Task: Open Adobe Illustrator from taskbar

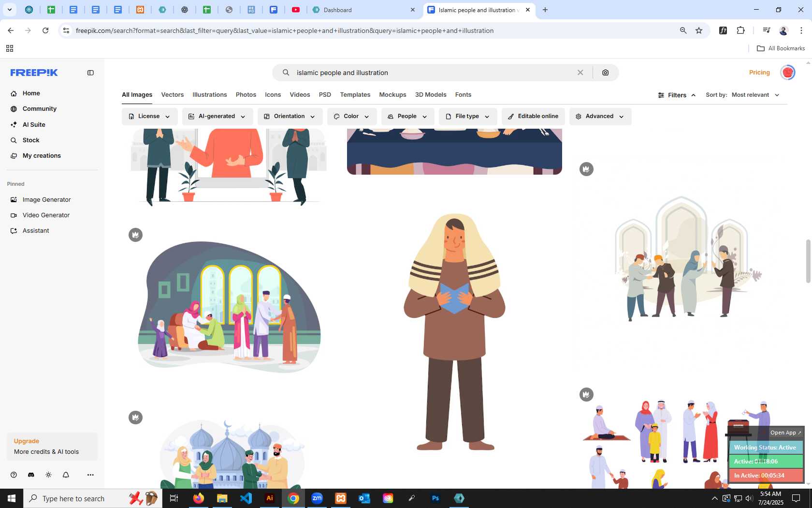Action: pos(270,498)
